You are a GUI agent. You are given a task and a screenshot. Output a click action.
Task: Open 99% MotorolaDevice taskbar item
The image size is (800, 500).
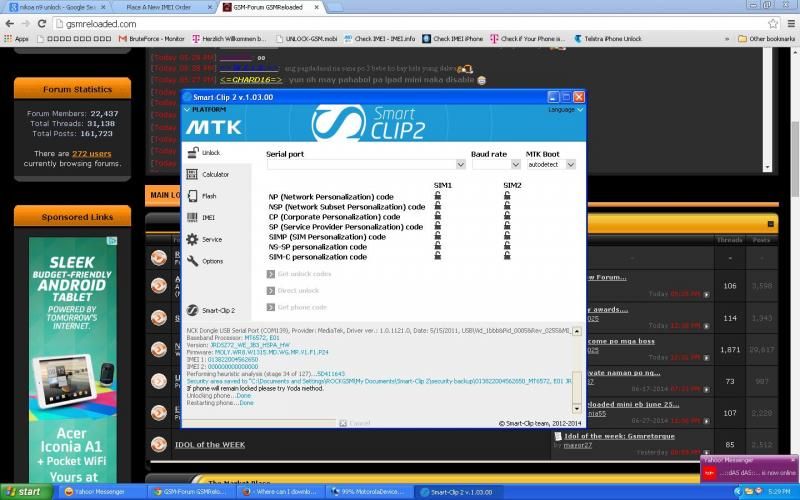[x=368, y=492]
